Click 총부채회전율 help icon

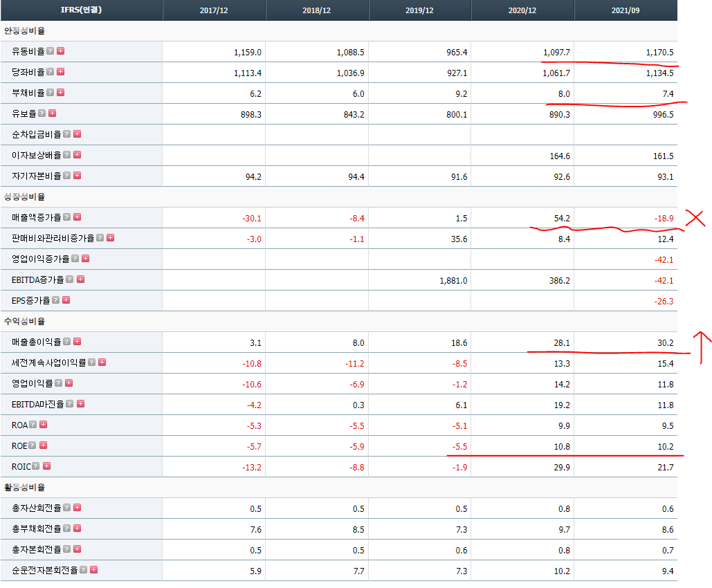(66, 529)
